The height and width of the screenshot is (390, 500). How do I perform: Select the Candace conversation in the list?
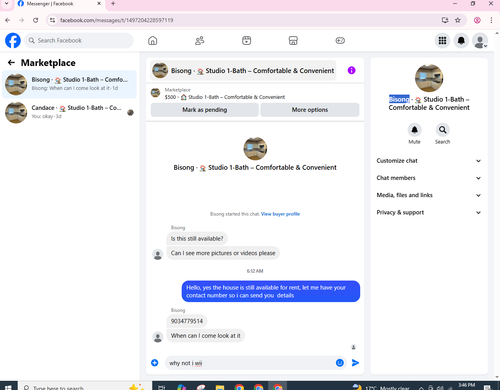click(69, 112)
